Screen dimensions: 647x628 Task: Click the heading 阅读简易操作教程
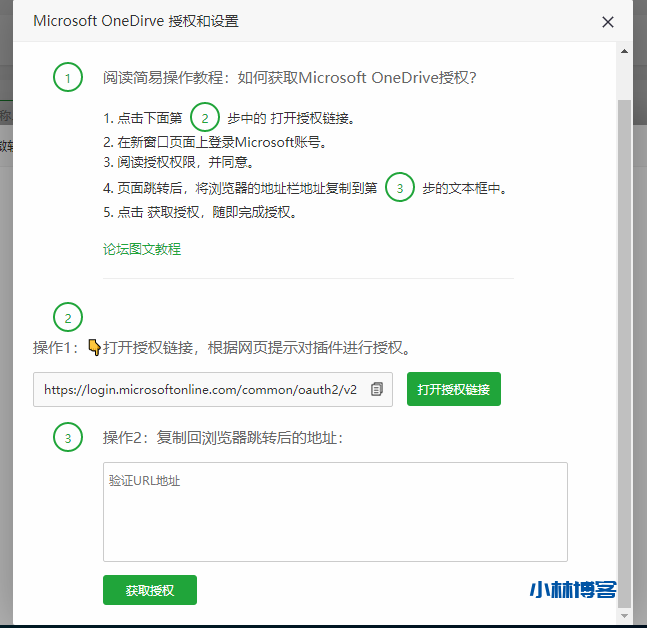tap(290, 78)
